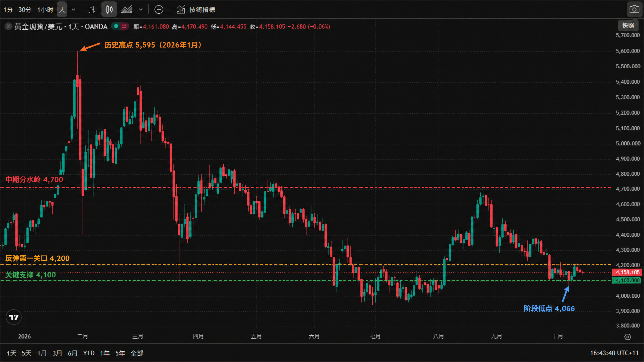The height and width of the screenshot is (362, 644).
Task: Select the 1小时 timeframe
Action: click(x=45, y=10)
